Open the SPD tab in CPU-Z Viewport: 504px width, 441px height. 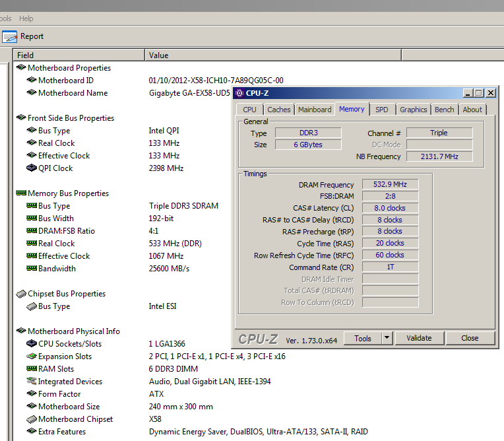pos(382,110)
